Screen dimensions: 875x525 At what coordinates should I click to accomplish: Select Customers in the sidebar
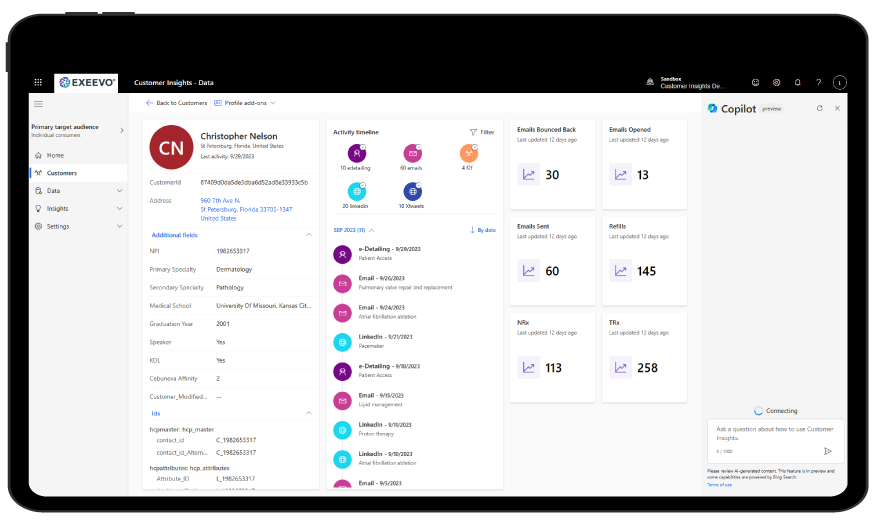pos(61,173)
